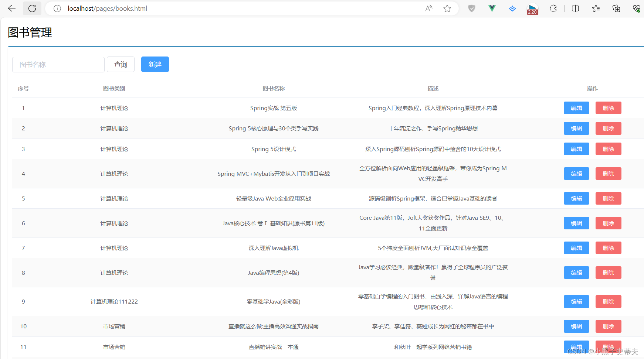The height and width of the screenshot is (359, 644).
Task: Select description 李子柒、李佳奇、薇娅成长为网红的秘密
Action: click(x=433, y=326)
